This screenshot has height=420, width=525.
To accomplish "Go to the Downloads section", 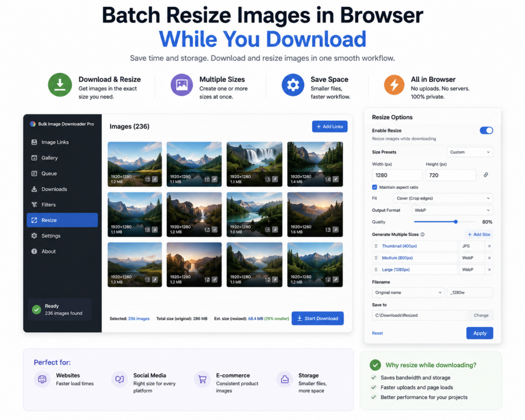I will tap(62, 189).
